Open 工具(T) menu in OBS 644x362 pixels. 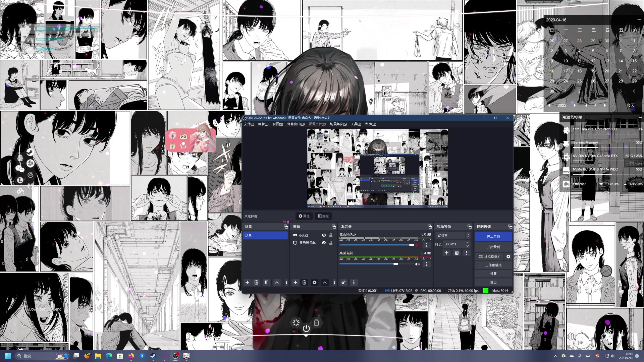[x=356, y=124]
